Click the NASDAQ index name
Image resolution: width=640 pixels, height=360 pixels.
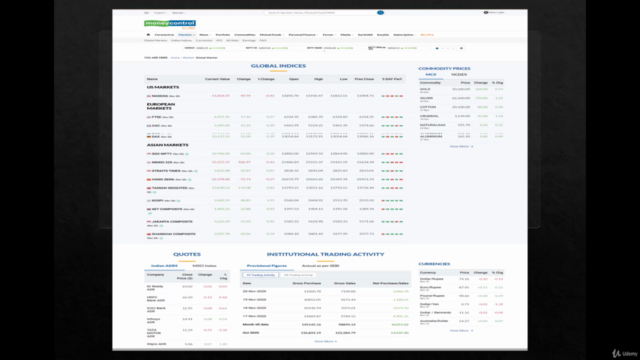click(x=160, y=96)
